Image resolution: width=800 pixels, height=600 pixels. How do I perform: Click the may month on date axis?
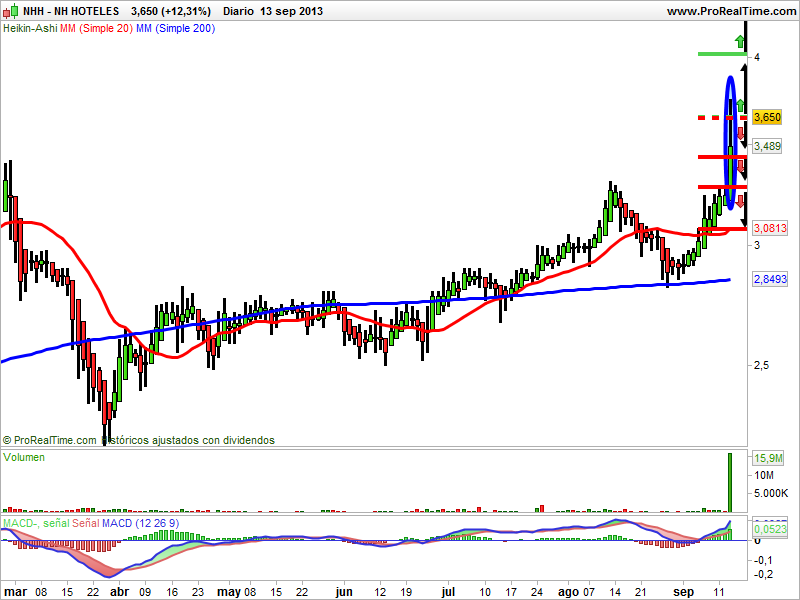[229, 592]
